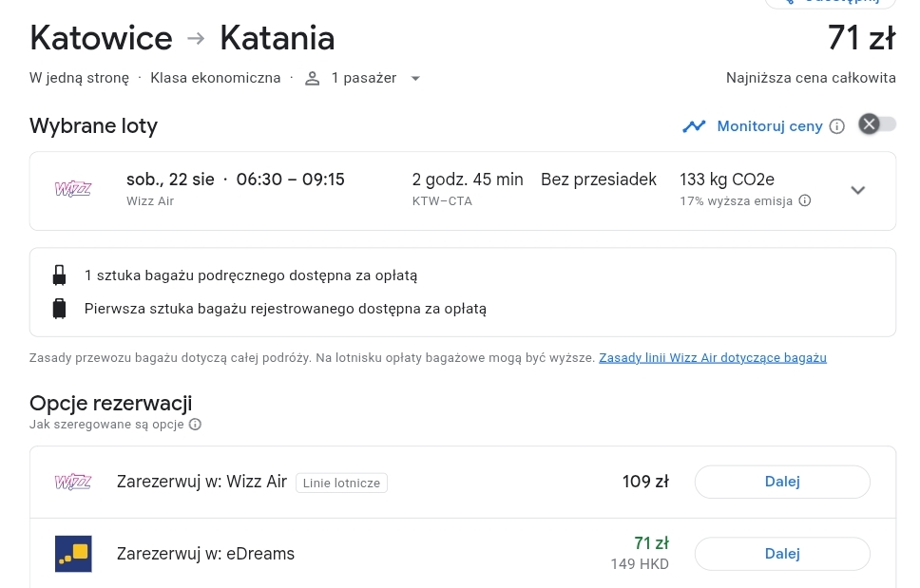
Task: Click the Katania destination heading
Action: click(x=277, y=38)
